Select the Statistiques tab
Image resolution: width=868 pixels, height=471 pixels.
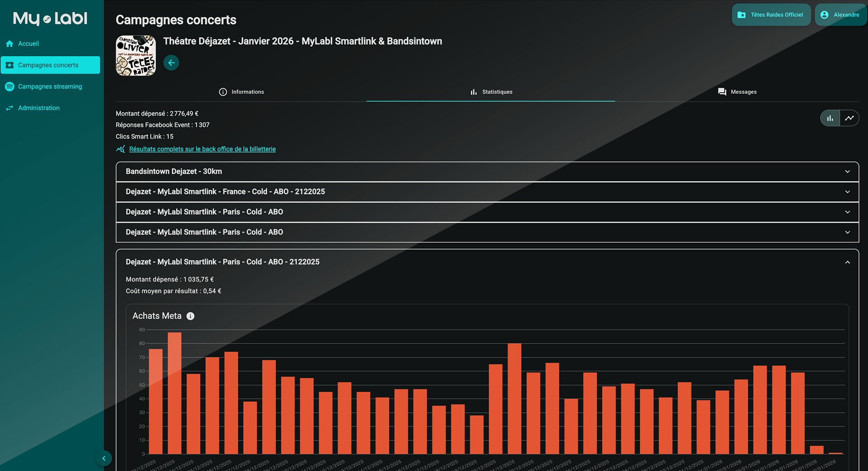[491, 92]
